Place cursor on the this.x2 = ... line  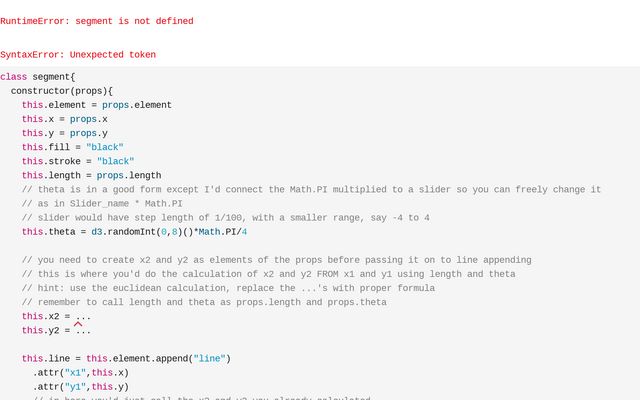(56, 316)
